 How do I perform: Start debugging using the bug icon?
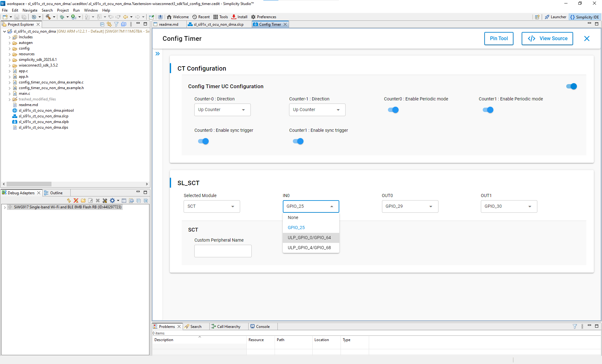pyautogui.click(x=62, y=17)
